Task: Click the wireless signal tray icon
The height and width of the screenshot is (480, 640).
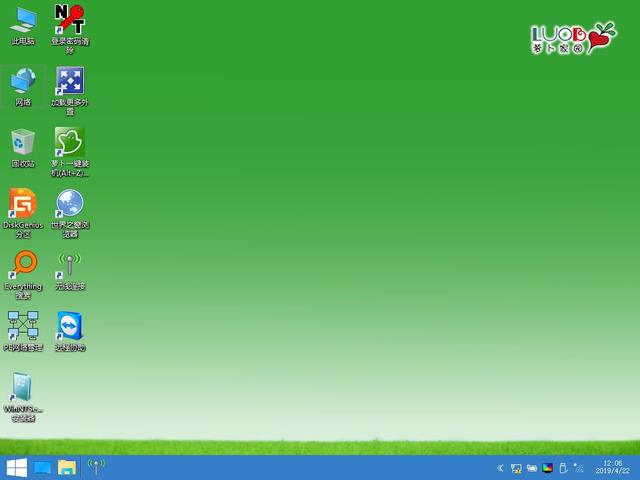Action: click(x=578, y=468)
